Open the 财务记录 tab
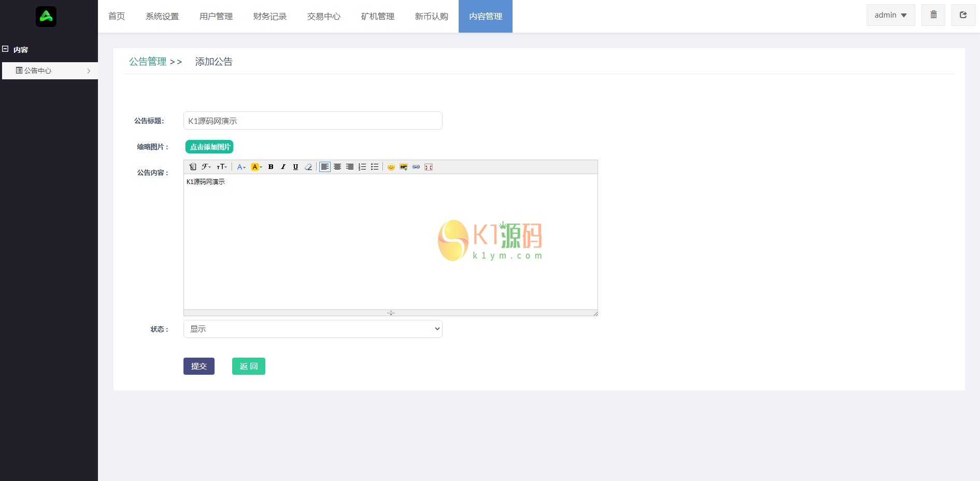 coord(270,17)
